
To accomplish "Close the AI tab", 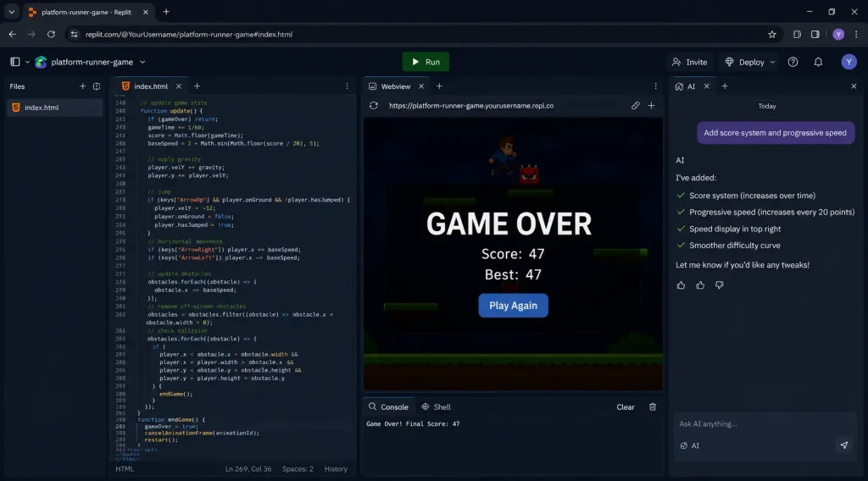I will coord(706,86).
